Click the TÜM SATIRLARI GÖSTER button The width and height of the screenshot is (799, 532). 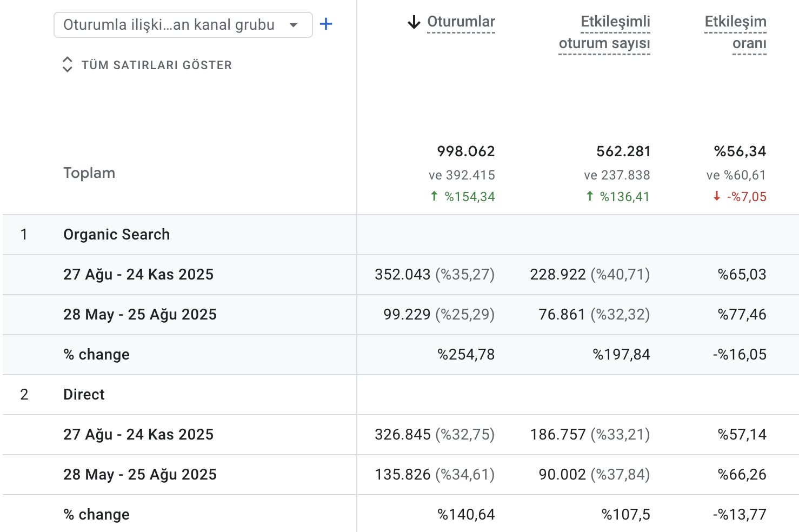click(156, 65)
